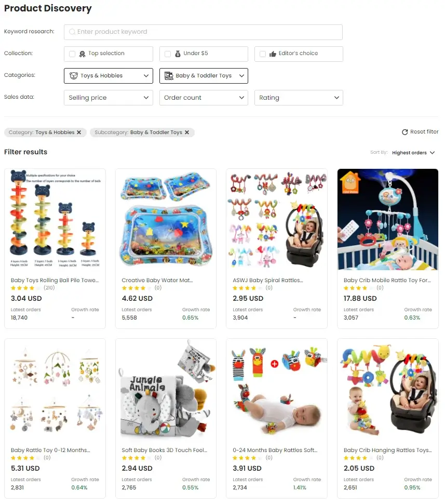This screenshot has height=504, width=445.
Task: Click the Editor's choice thumbs-up icon
Action: point(273,54)
